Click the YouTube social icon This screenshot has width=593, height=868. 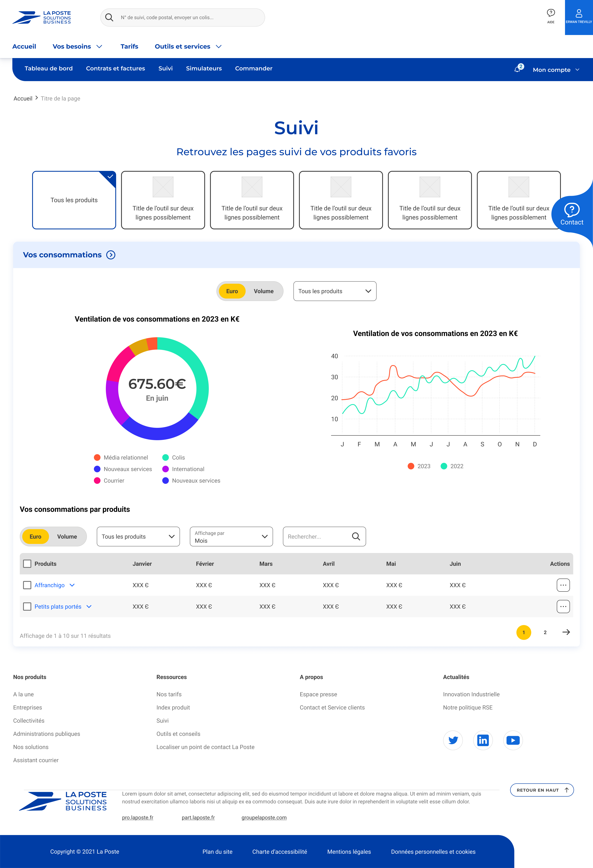coord(513,740)
